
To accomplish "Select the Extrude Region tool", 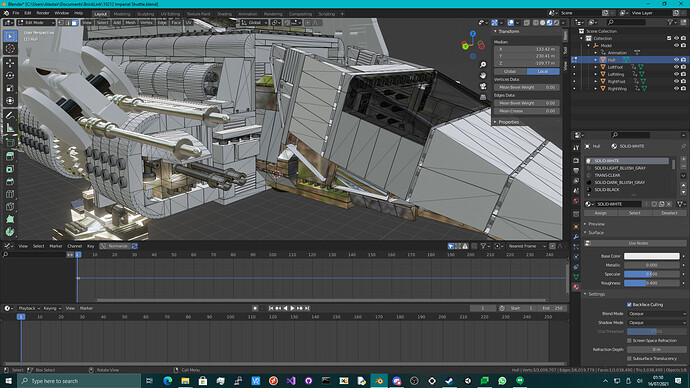I will pos(10,156).
